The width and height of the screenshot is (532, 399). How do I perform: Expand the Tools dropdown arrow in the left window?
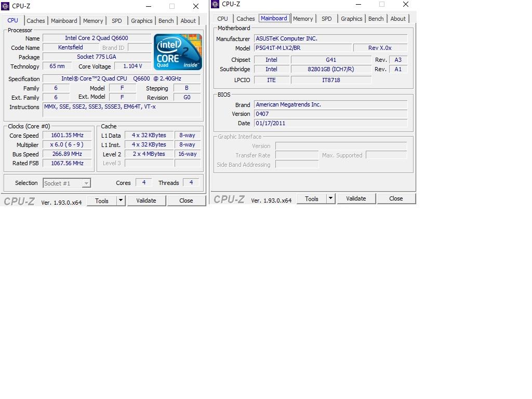[121, 201]
